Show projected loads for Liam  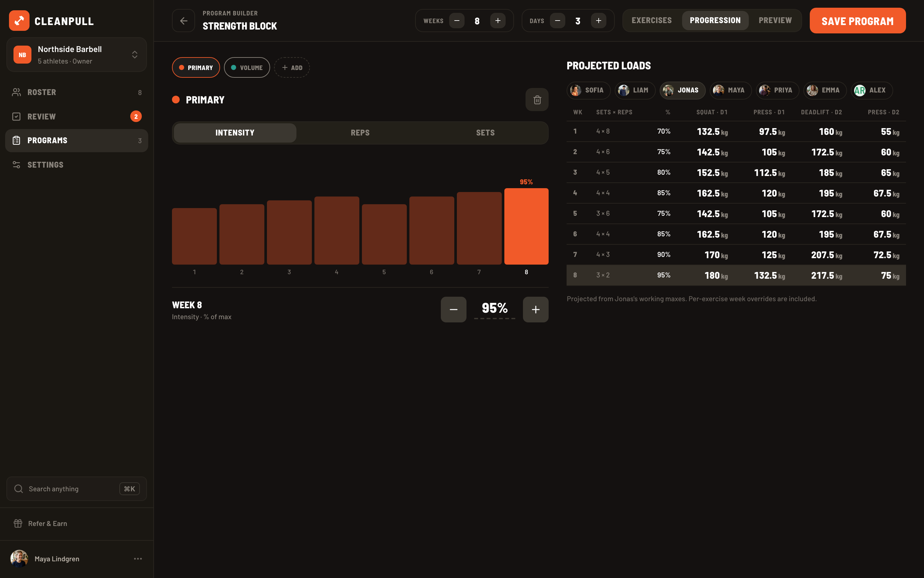point(635,90)
